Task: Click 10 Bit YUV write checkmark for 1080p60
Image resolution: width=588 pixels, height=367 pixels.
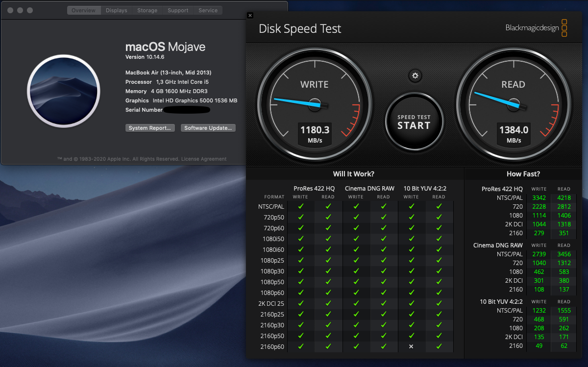Action: click(411, 293)
